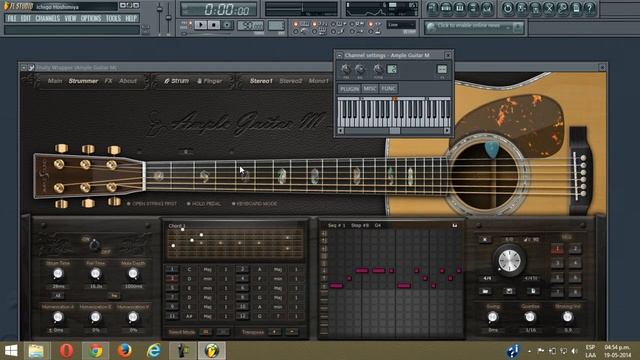Click the Strum Time knob
The width and height of the screenshot is (640, 360).
point(58,274)
